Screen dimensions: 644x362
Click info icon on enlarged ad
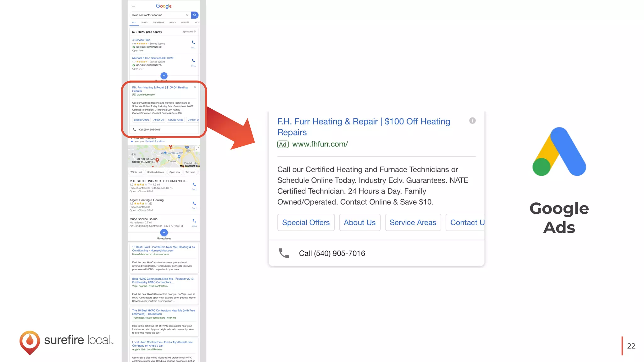pos(472,121)
